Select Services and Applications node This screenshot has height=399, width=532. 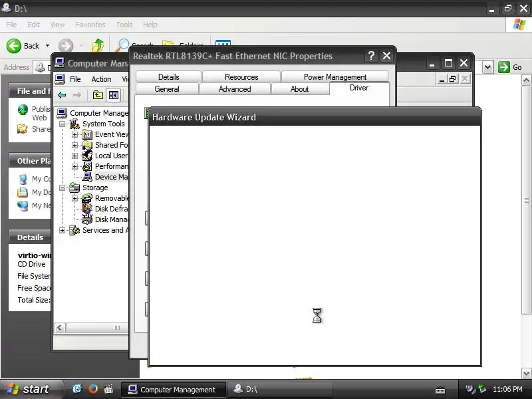coord(105,230)
